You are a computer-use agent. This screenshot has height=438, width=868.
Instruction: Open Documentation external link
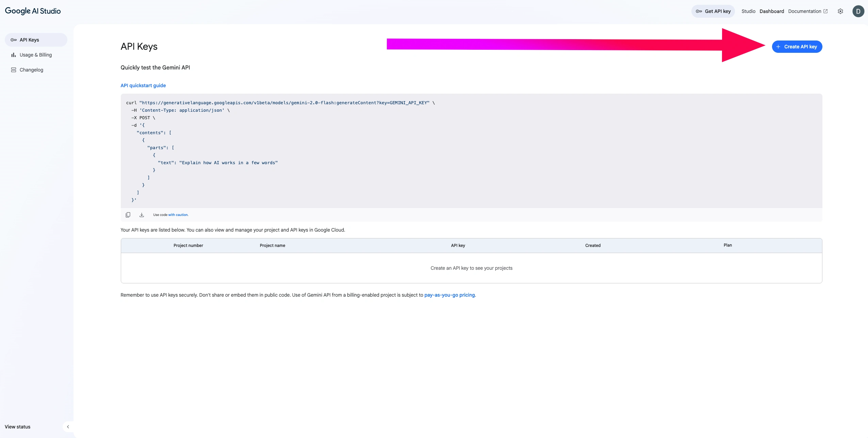click(807, 11)
